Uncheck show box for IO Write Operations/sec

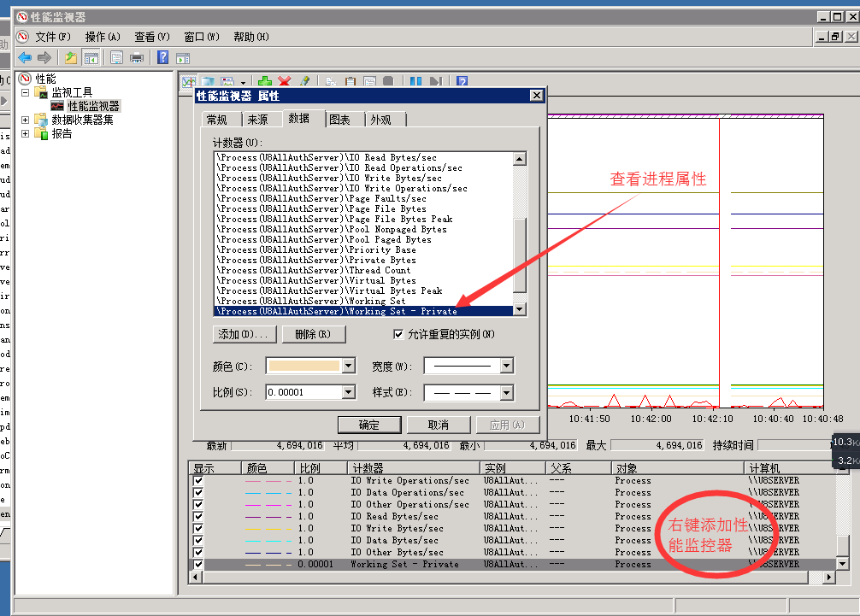tap(198, 481)
